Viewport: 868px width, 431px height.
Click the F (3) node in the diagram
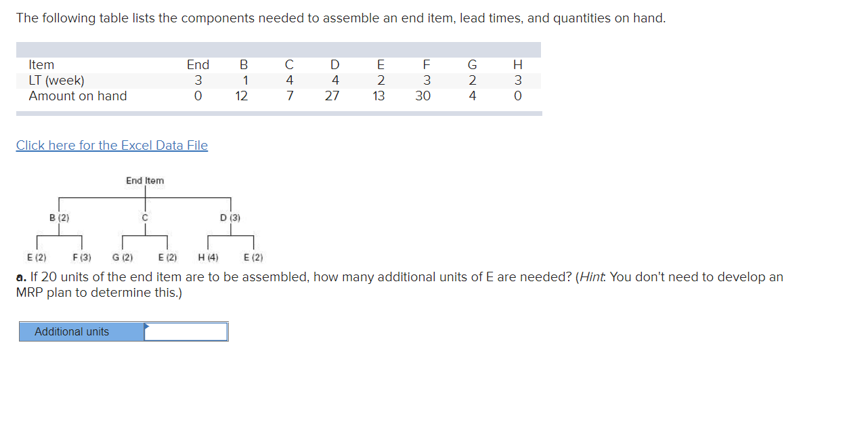pos(81,258)
